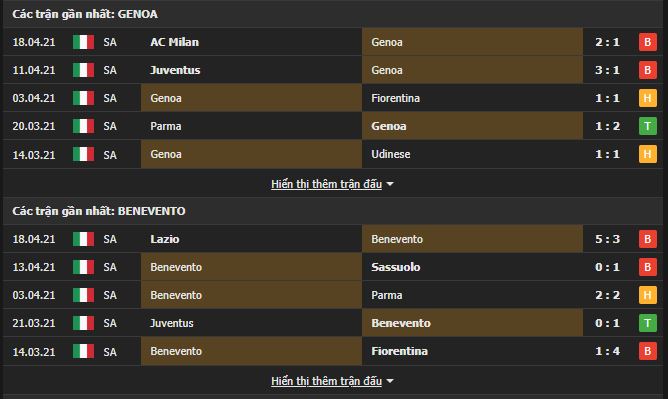Click the orange H badge for Benevento–Parma

[648, 296]
